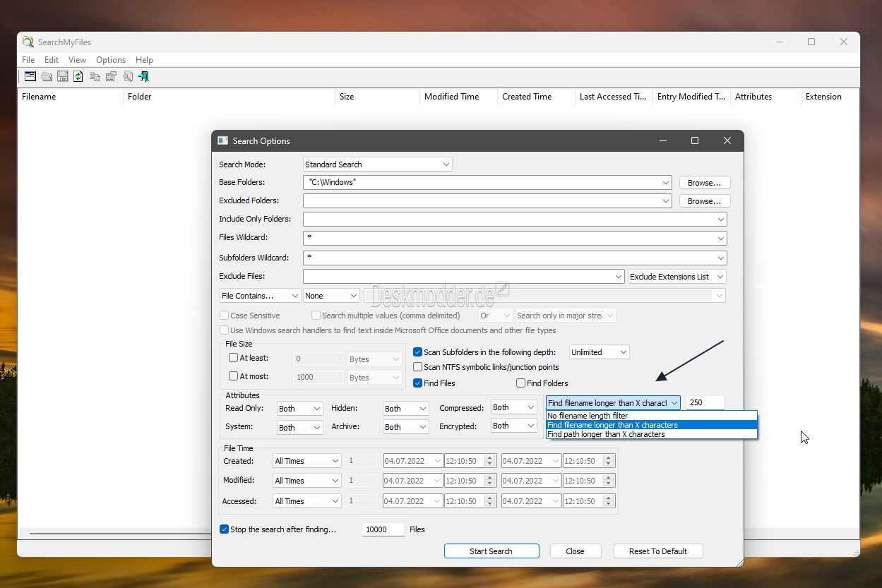Open the Accessed 'All Times' dropdown
The image size is (882, 588).
(307, 501)
